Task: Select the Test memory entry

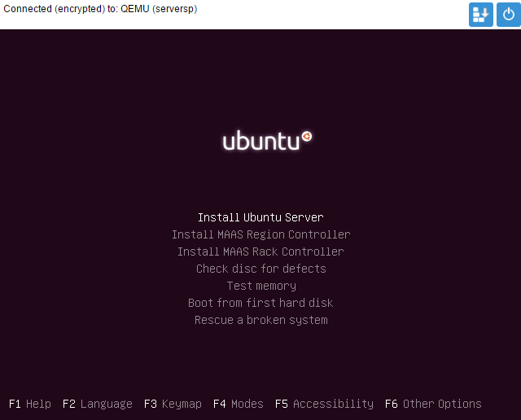Action: click(260, 286)
